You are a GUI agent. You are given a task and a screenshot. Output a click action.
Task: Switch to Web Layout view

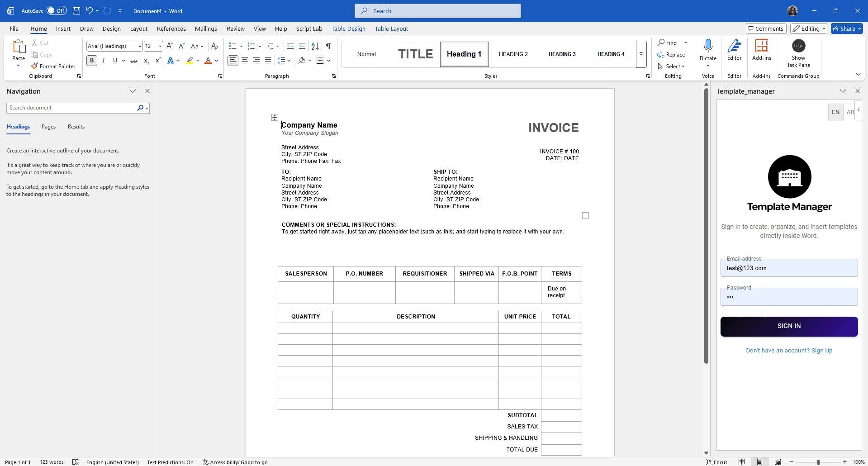tap(778, 462)
